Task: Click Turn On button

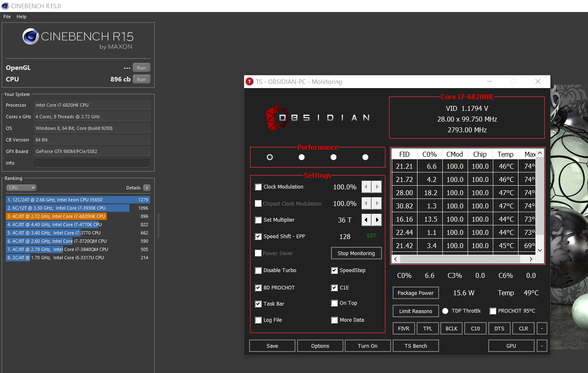Action: pyautogui.click(x=368, y=346)
